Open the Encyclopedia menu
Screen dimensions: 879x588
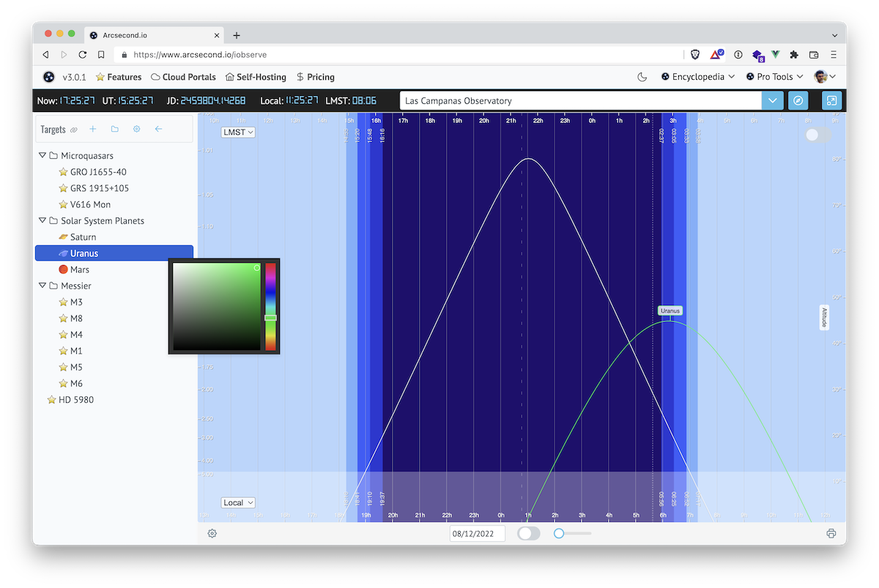click(698, 77)
